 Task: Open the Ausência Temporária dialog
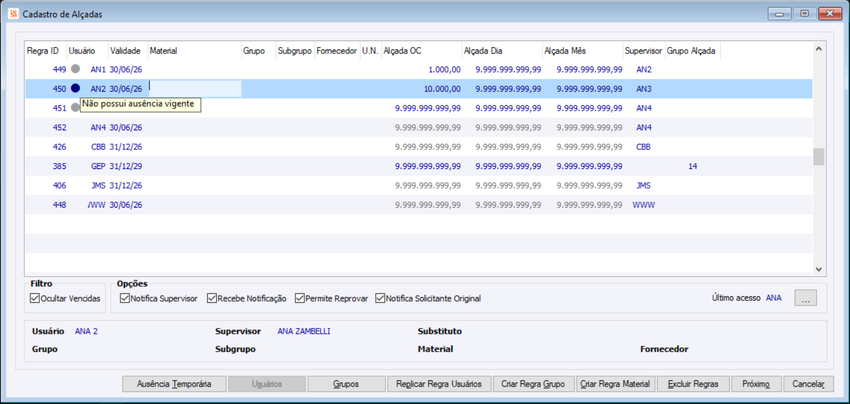173,384
